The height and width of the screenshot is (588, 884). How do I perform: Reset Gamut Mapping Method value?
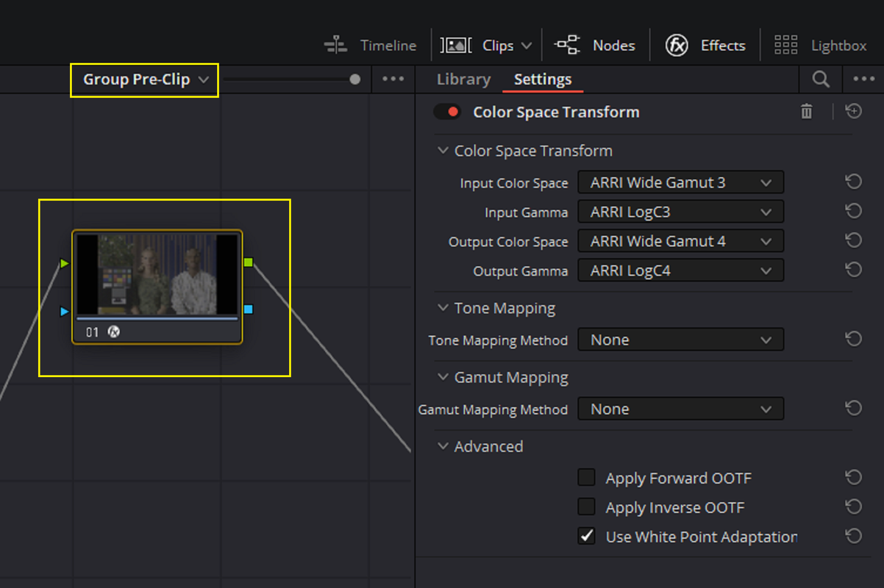[853, 408]
